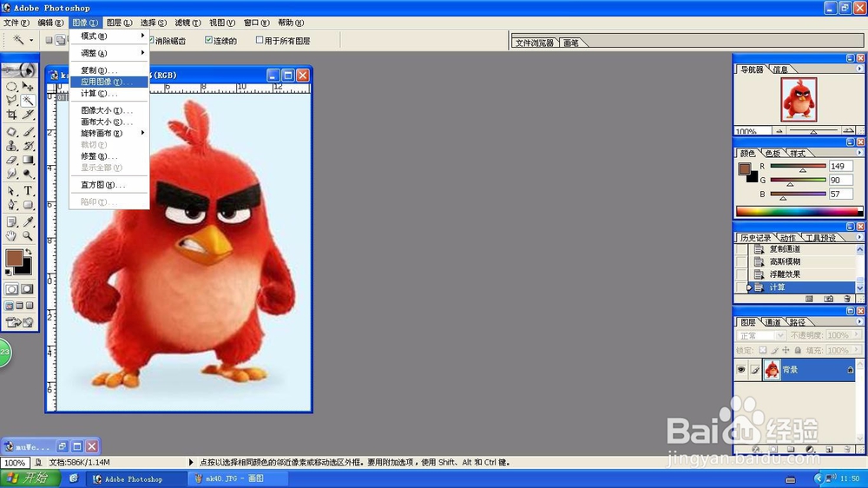Toggle history brush source for 复制通道
This screenshot has height=488, width=868.
pyautogui.click(x=740, y=249)
